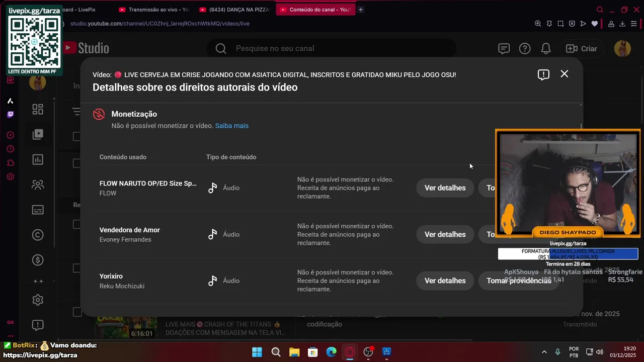Image resolution: width=644 pixels, height=362 pixels.
Task: Open history clock in Opera sidebar
Action: [10, 149]
